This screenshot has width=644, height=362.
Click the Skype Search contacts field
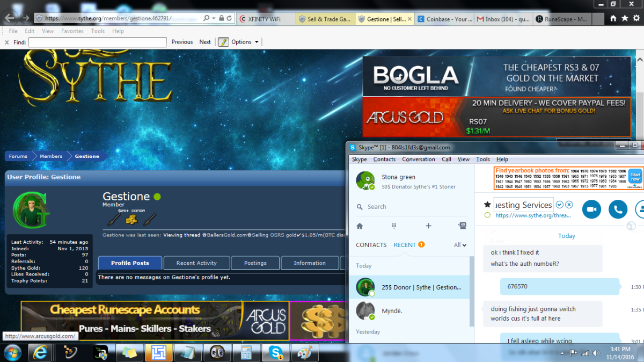tap(411, 207)
